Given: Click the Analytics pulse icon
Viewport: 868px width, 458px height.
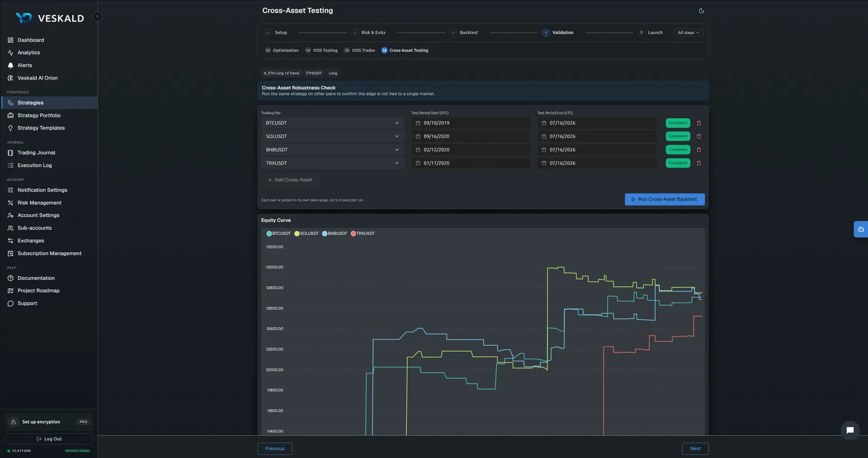Looking at the screenshot, I should click(10, 53).
